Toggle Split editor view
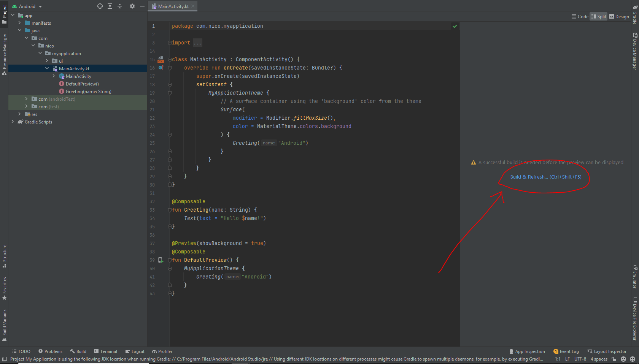Screen dimensions: 639x364 tap(598, 16)
